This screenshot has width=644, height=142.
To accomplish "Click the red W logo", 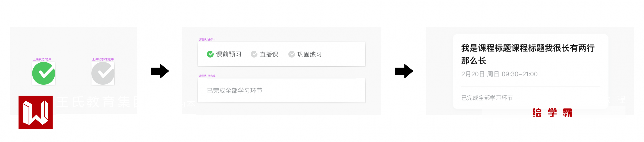I will (35, 112).
